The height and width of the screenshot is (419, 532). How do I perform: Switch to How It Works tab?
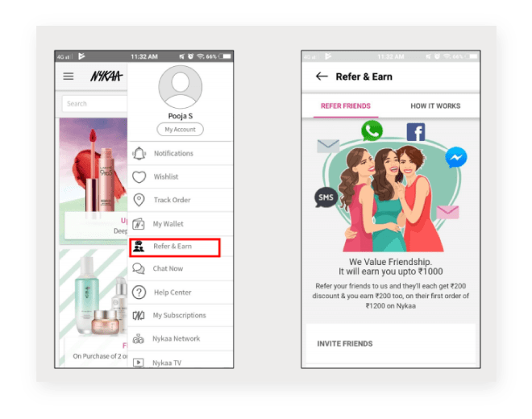pos(435,106)
